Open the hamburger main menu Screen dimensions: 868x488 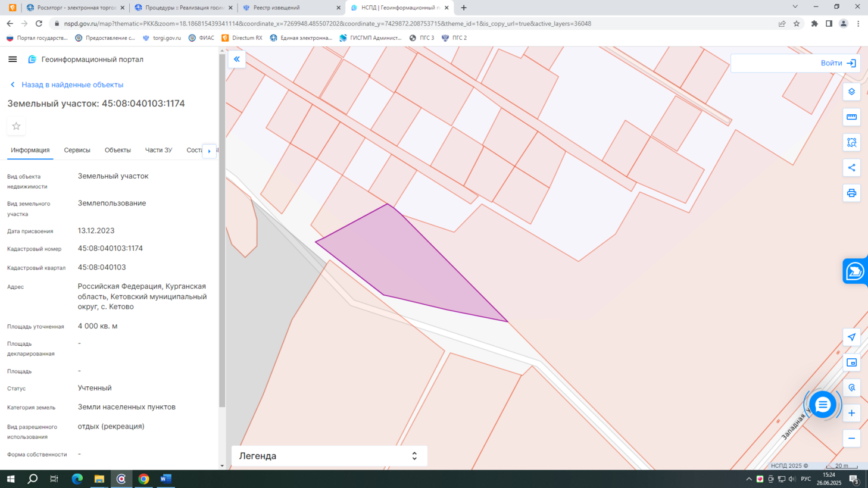[x=13, y=60]
